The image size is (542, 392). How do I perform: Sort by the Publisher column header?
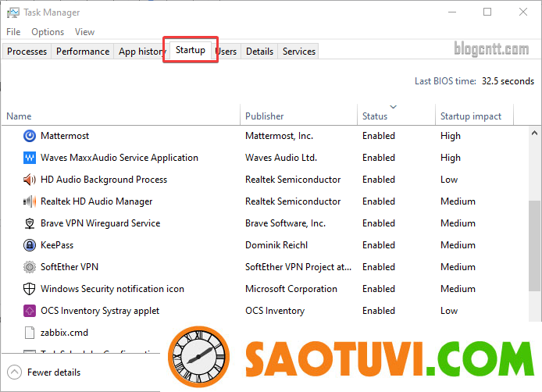pos(298,115)
